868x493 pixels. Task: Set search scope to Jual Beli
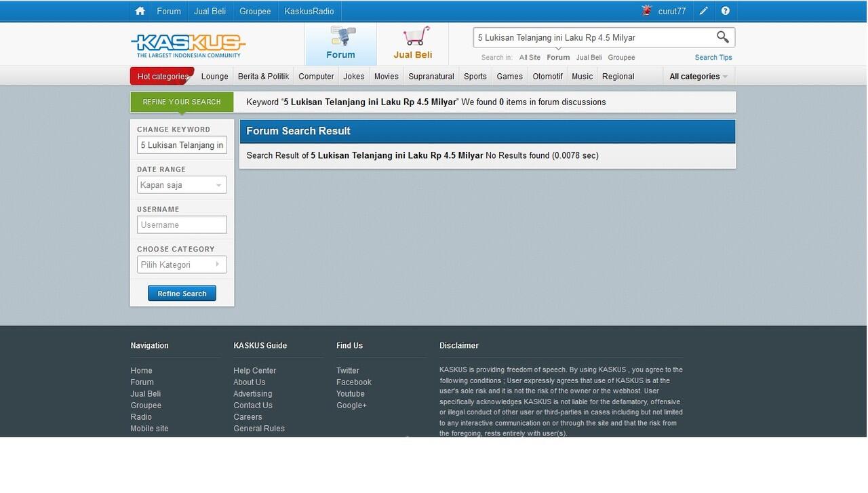click(x=589, y=58)
